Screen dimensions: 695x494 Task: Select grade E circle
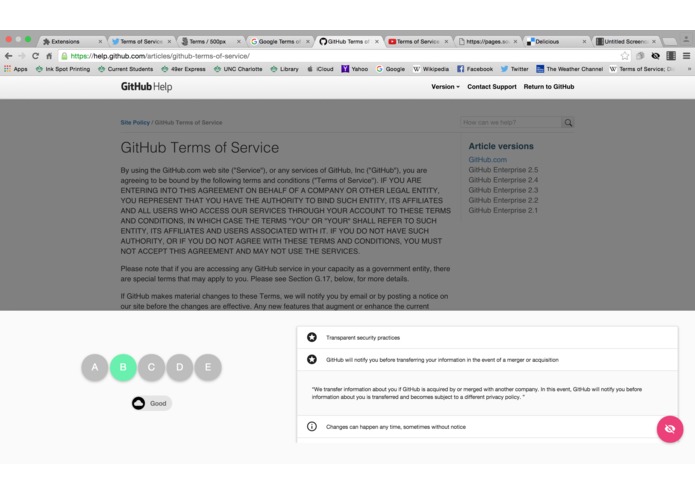pyautogui.click(x=208, y=367)
